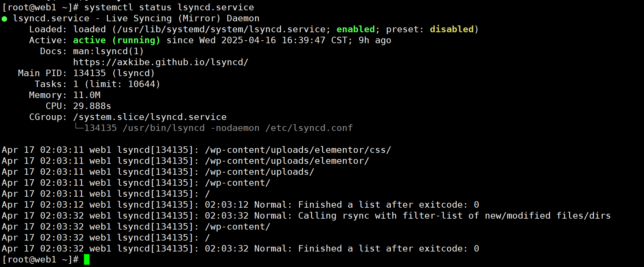Click the 'active (running)' status text
This screenshot has width=644, height=267.
(117, 40)
